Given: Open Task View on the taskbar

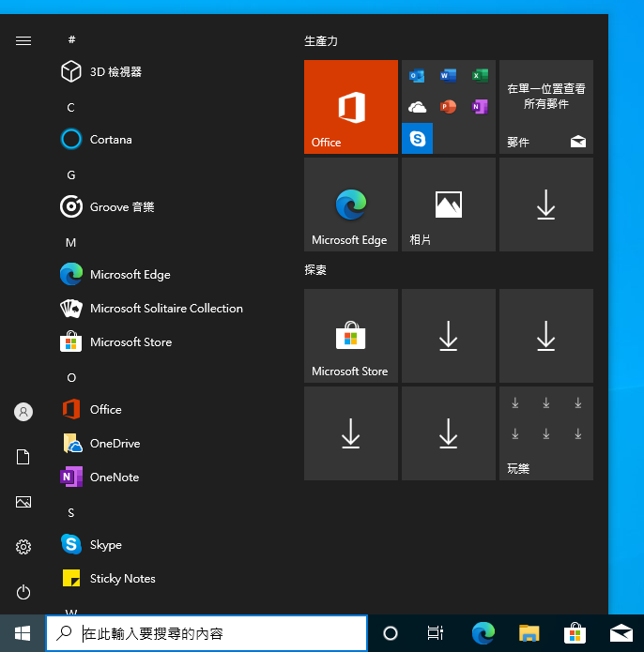Looking at the screenshot, I should (x=436, y=633).
